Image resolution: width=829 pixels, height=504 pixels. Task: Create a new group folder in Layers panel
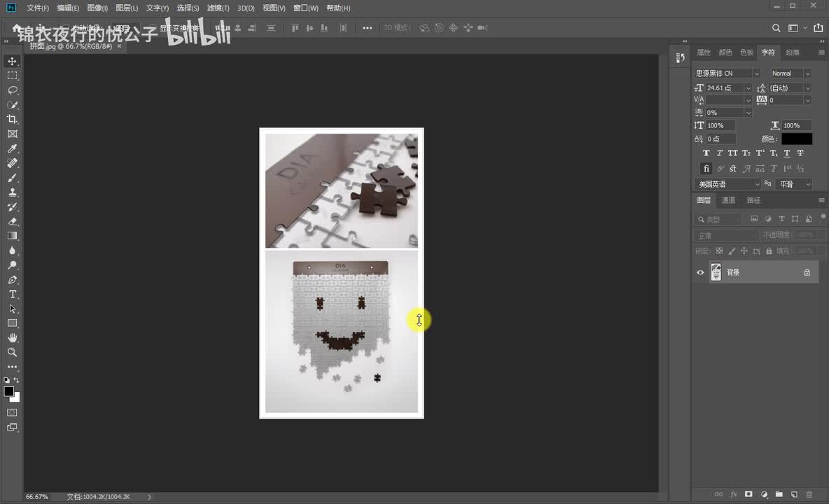click(779, 494)
